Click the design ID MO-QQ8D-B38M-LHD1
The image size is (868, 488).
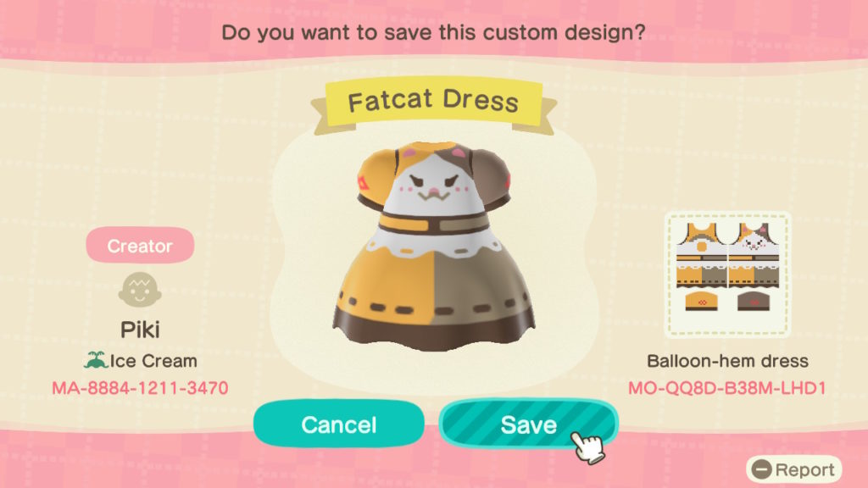click(726, 388)
